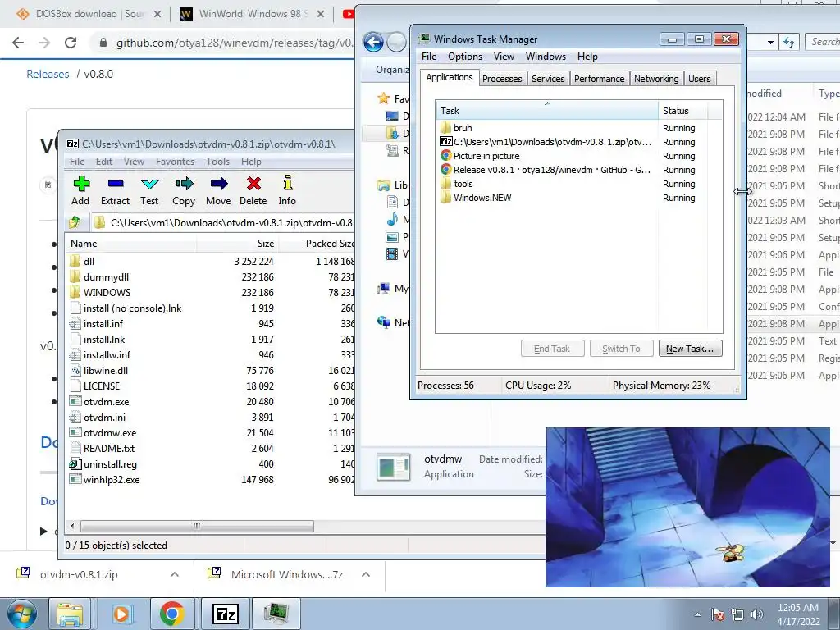The width and height of the screenshot is (840, 630).
Task: Click the network tray icon
Action: [737, 614]
